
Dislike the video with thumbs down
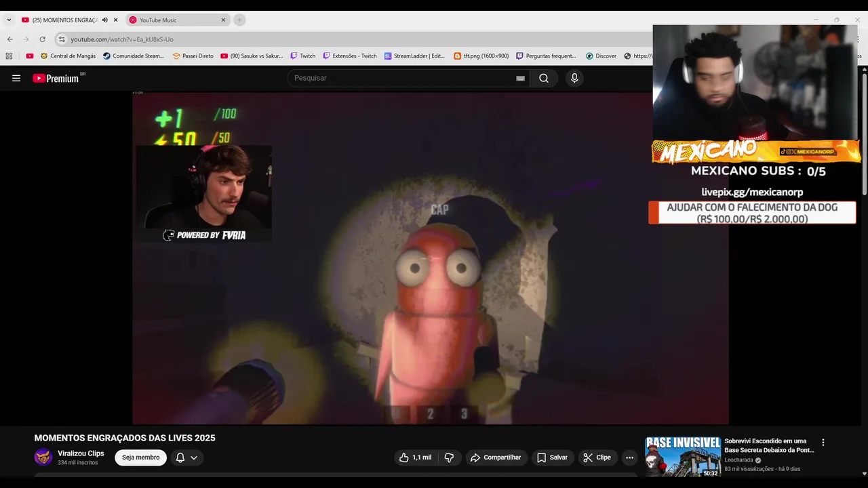coord(449,457)
